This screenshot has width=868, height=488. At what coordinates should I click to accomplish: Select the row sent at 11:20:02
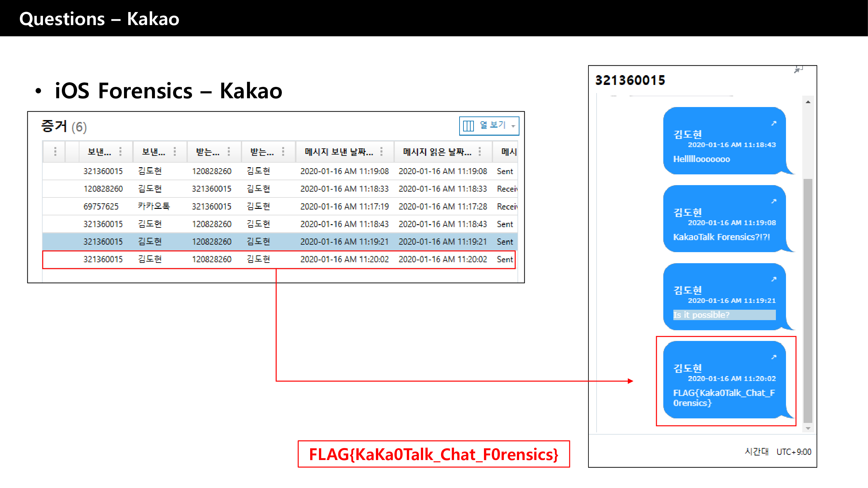tap(279, 259)
